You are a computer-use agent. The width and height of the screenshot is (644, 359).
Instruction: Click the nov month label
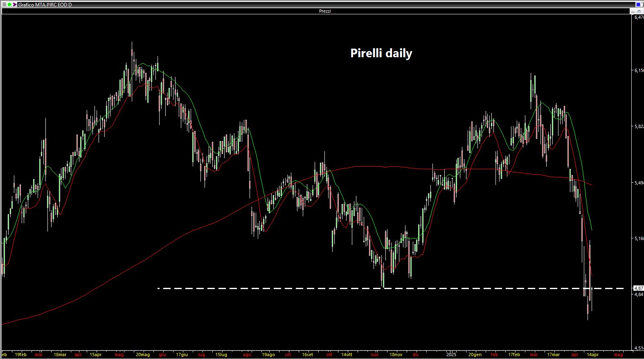click(x=375, y=355)
